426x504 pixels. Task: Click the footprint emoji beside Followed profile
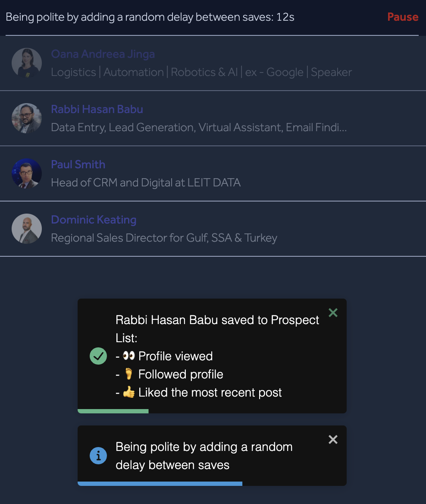click(128, 374)
